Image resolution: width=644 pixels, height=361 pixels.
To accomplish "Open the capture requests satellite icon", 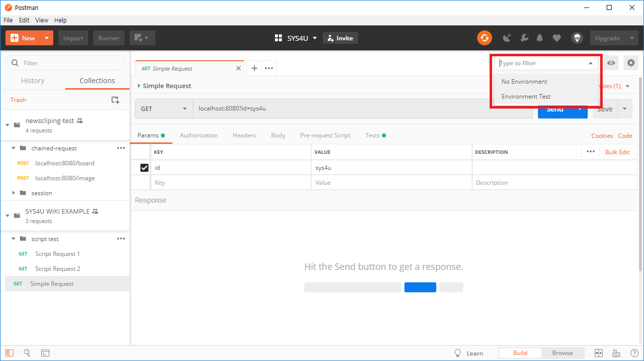I will click(x=507, y=38).
